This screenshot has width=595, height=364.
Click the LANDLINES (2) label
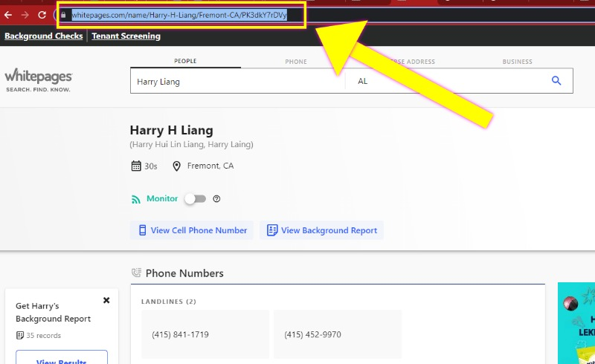(169, 302)
